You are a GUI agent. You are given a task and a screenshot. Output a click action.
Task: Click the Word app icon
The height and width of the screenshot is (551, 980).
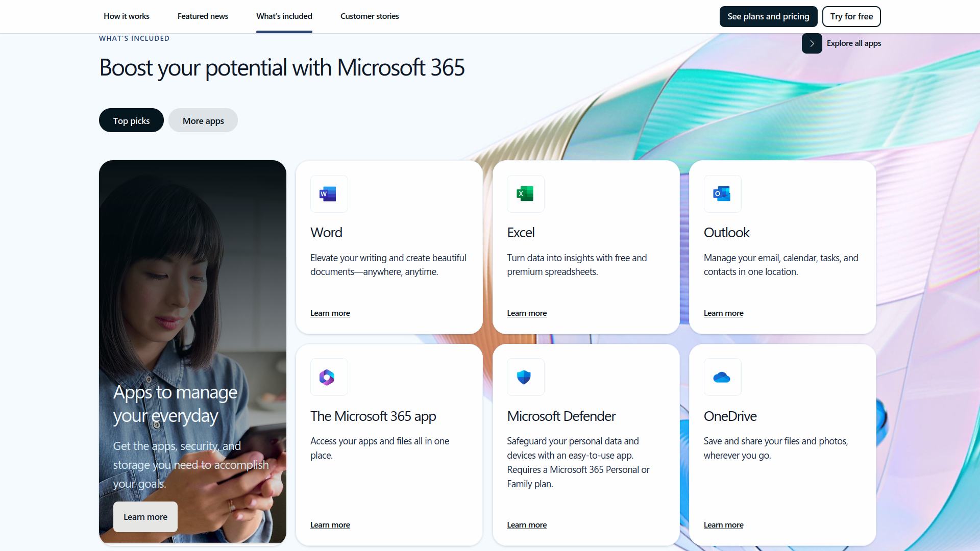329,194
